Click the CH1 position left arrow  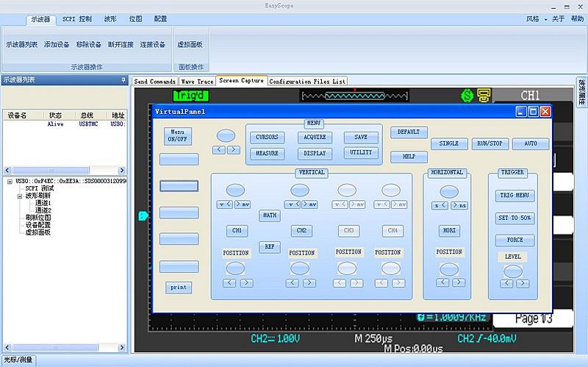pos(229,282)
